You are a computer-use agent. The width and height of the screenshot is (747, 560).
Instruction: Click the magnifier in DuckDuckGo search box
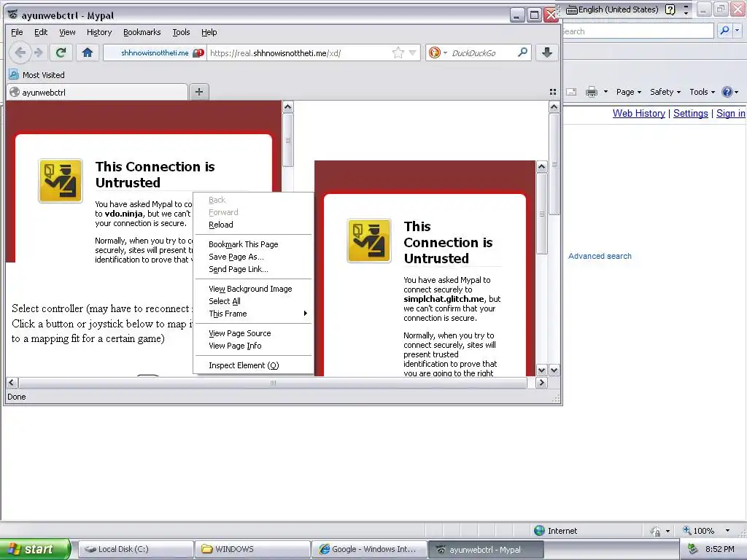coord(522,52)
